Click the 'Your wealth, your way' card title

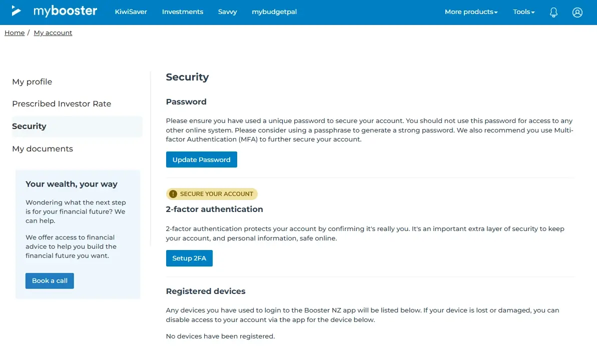point(72,184)
